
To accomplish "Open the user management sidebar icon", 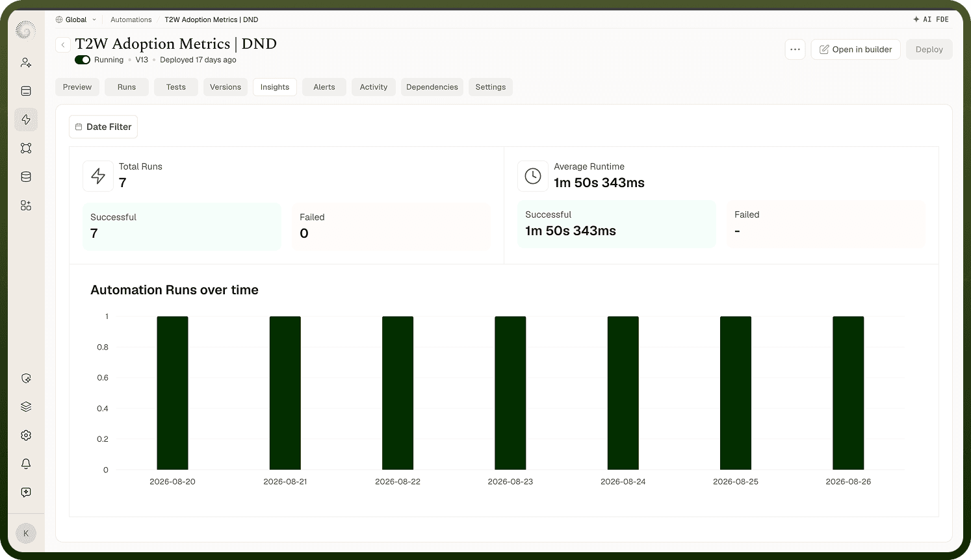I will (x=26, y=62).
